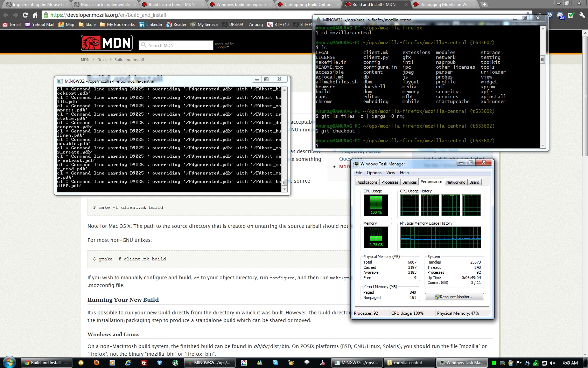Screen dimensions: 588x368
Task: Click the git terminal scrollbar thumb
Action: (x=543, y=59)
